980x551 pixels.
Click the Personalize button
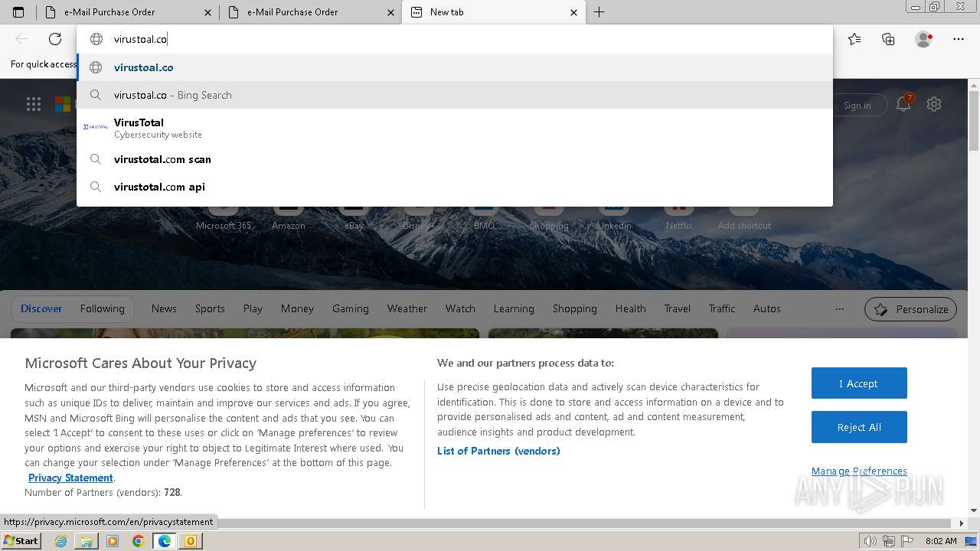point(910,309)
